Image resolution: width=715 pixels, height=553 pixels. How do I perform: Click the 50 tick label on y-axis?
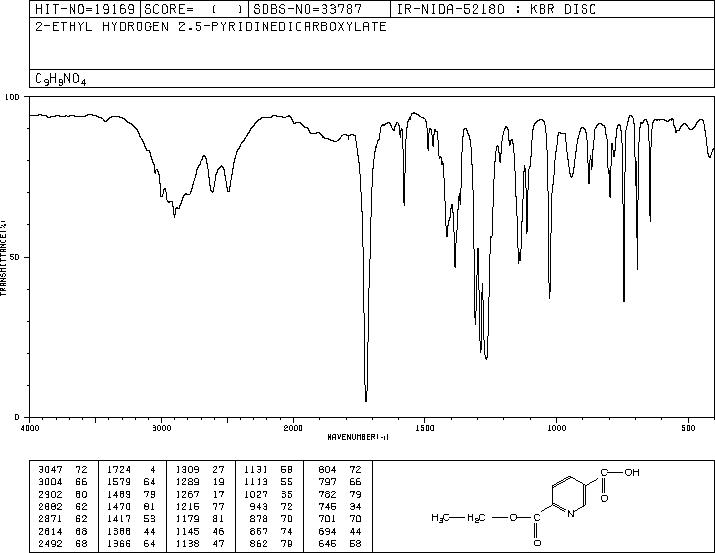17,257
